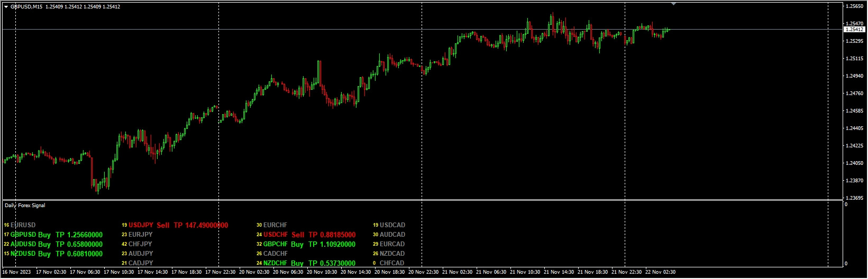The width and height of the screenshot is (868, 279).
Task: Click the 20 Nov 02:30 time axis label
Action: pos(254,272)
